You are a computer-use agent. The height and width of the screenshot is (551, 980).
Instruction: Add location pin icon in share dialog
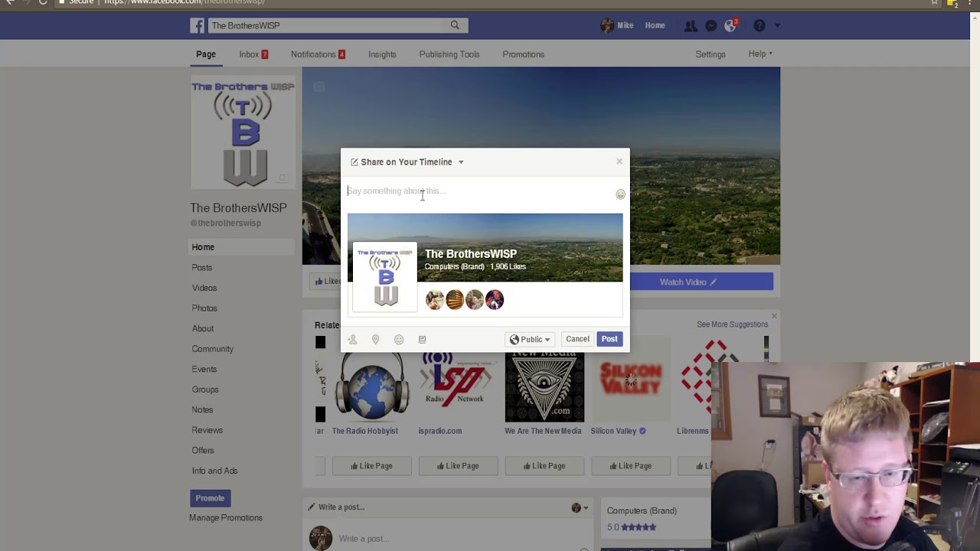click(x=375, y=339)
